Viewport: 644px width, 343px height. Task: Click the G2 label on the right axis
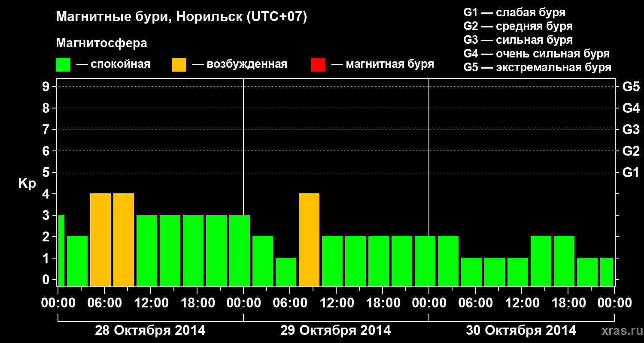coord(631,151)
